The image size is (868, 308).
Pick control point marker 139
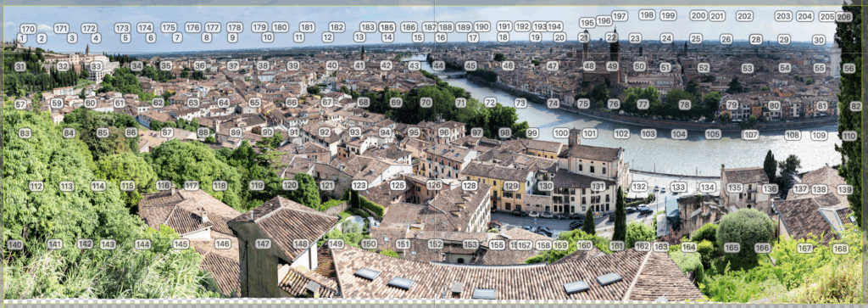coord(844,189)
